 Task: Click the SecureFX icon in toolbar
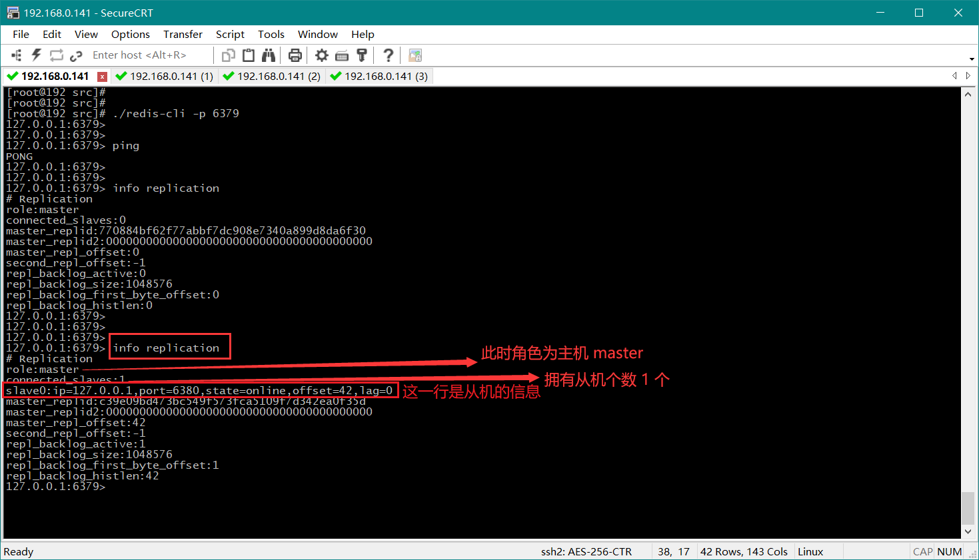point(415,55)
